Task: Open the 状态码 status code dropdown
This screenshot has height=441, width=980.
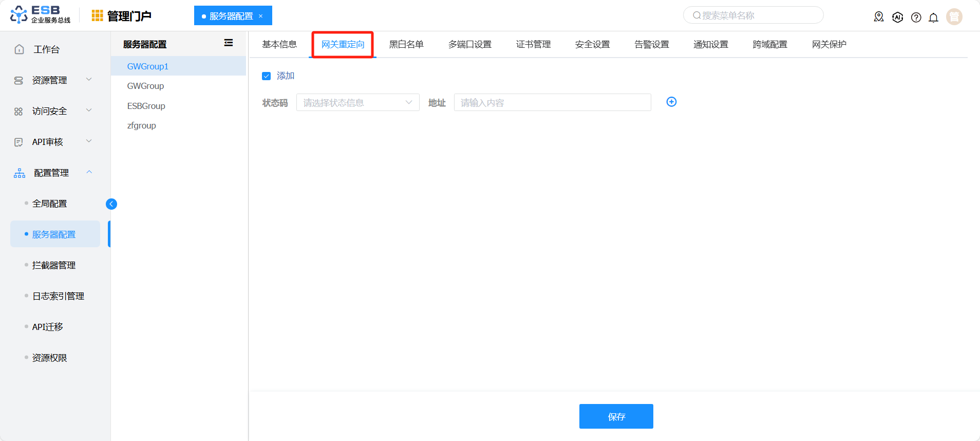Action: pos(357,102)
